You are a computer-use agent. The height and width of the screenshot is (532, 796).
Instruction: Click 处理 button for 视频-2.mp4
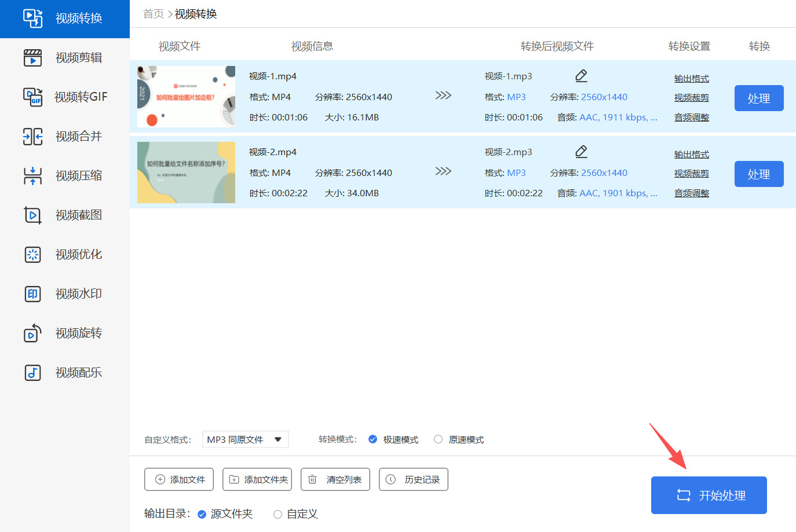759,174
